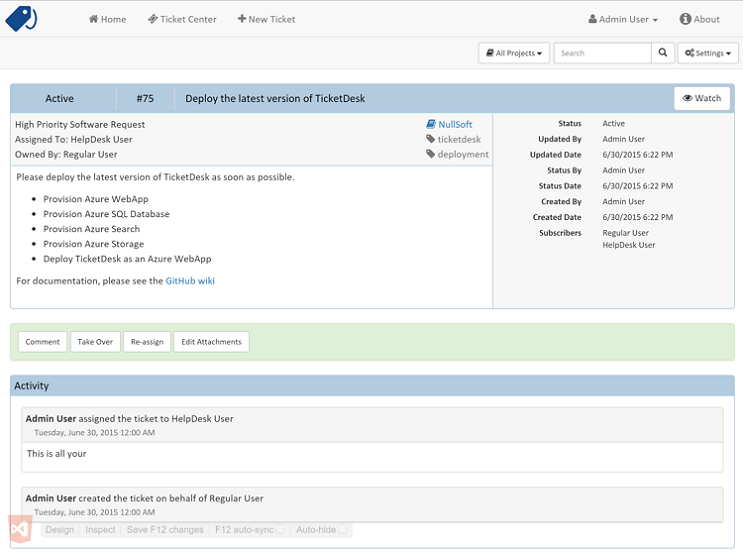This screenshot has width=743, height=552.
Task: Click the Take Over button
Action: tap(95, 342)
